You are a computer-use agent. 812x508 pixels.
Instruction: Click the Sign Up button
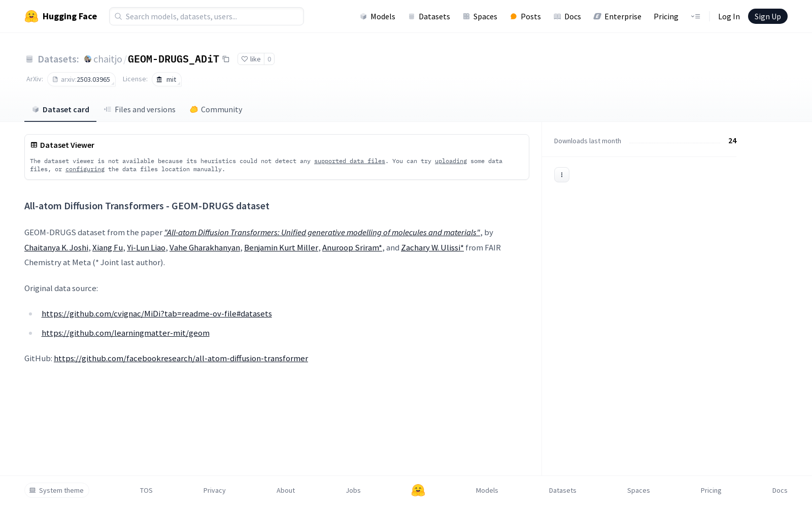tap(767, 16)
